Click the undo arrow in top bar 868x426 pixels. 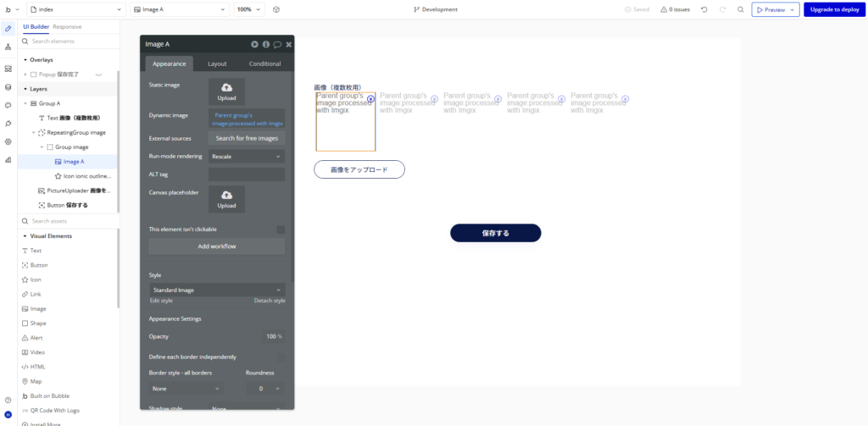(x=704, y=9)
